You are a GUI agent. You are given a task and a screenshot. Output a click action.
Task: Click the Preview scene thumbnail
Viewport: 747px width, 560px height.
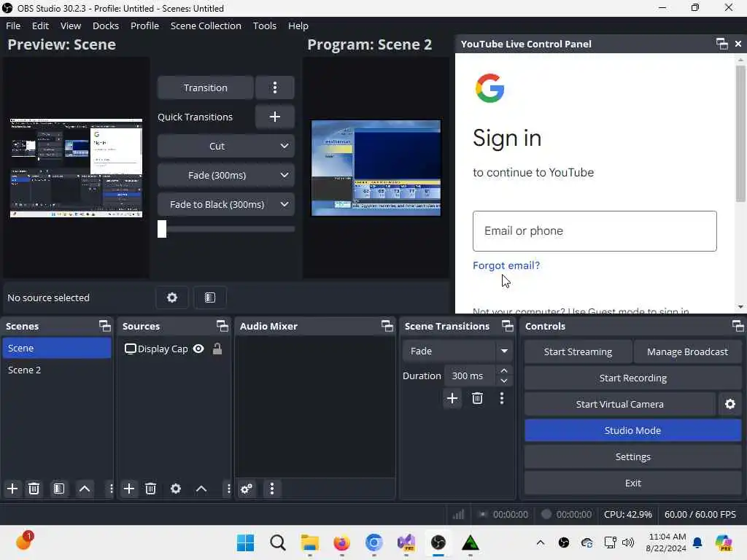pos(76,168)
